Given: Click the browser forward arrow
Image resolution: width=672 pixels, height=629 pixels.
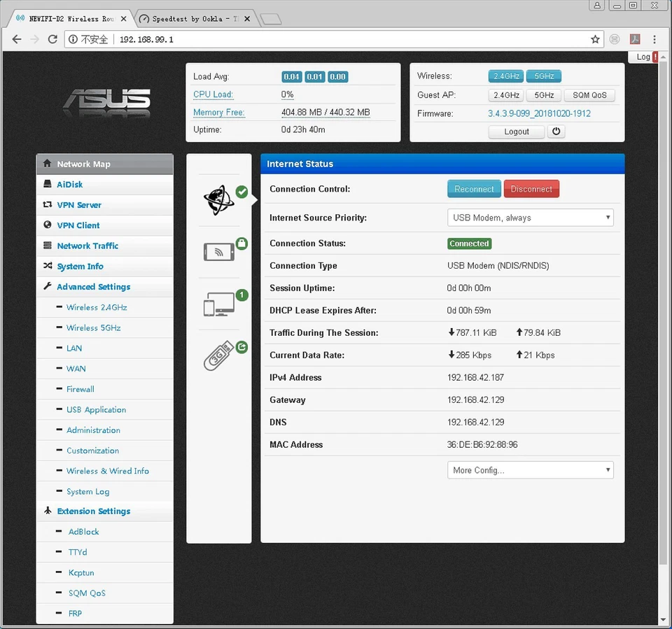Looking at the screenshot, I should (35, 39).
